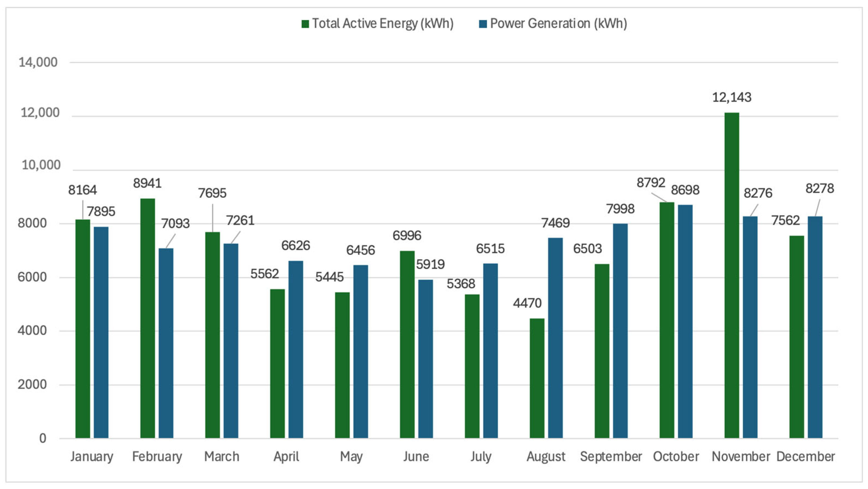Select the data label 7093
The height and width of the screenshot is (489, 868).
[x=175, y=224]
